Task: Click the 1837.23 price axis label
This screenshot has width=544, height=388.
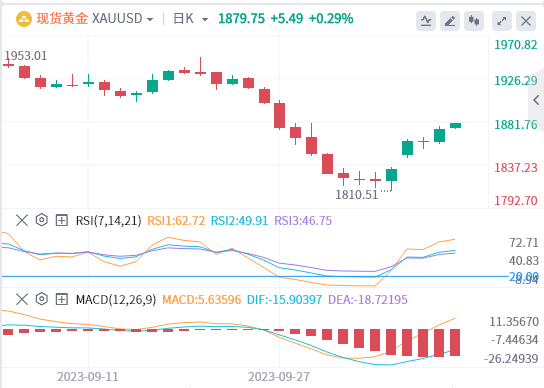Action: pyautogui.click(x=516, y=168)
